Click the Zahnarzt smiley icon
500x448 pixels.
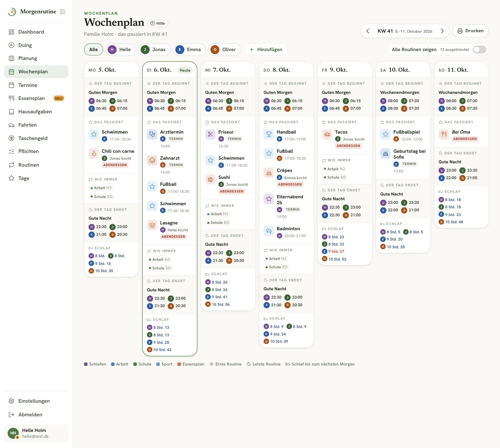click(x=152, y=161)
